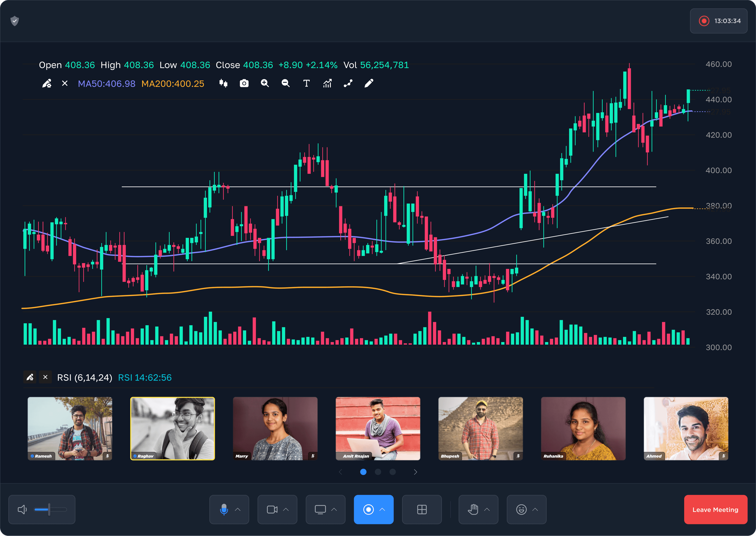Expand the screen share options chevron
Screen dimensions: 756x536
[334, 509]
